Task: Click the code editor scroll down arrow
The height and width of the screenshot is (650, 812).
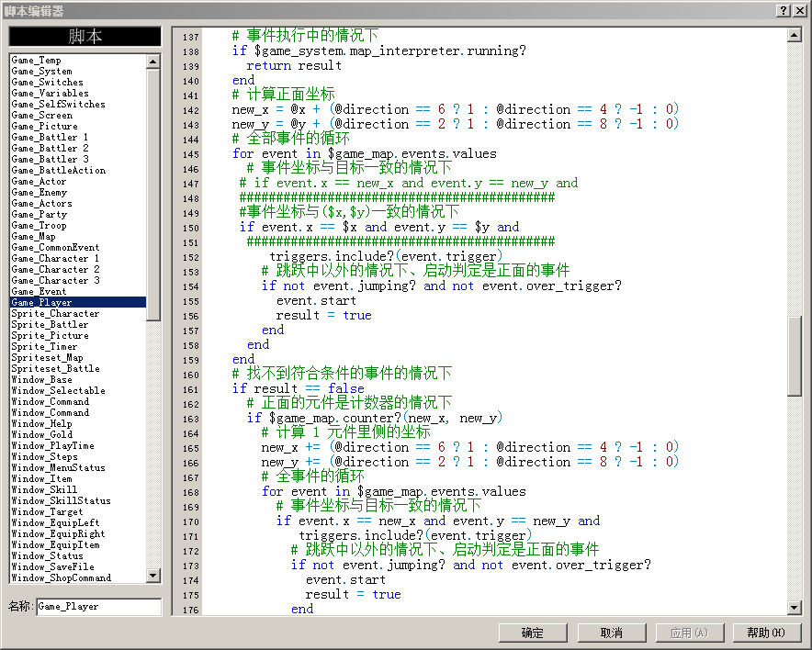Action: (x=794, y=608)
